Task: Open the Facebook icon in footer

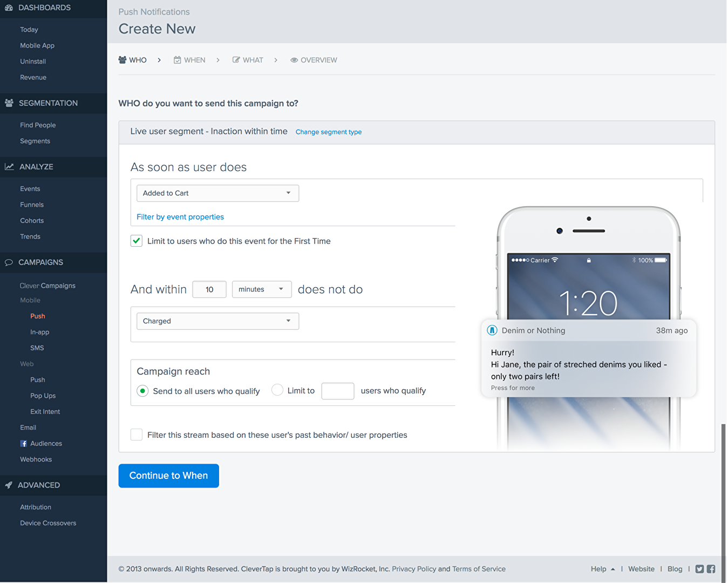Action: click(711, 569)
